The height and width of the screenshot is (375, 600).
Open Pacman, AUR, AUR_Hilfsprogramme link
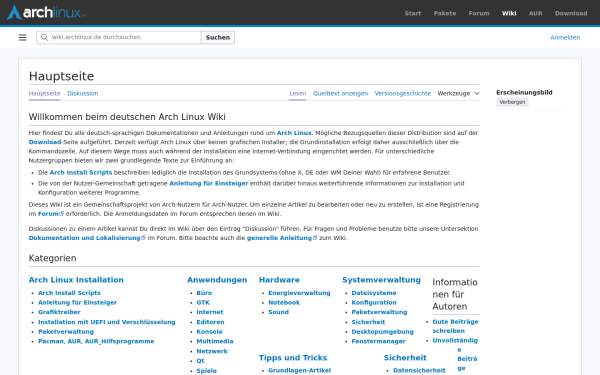coord(96,341)
